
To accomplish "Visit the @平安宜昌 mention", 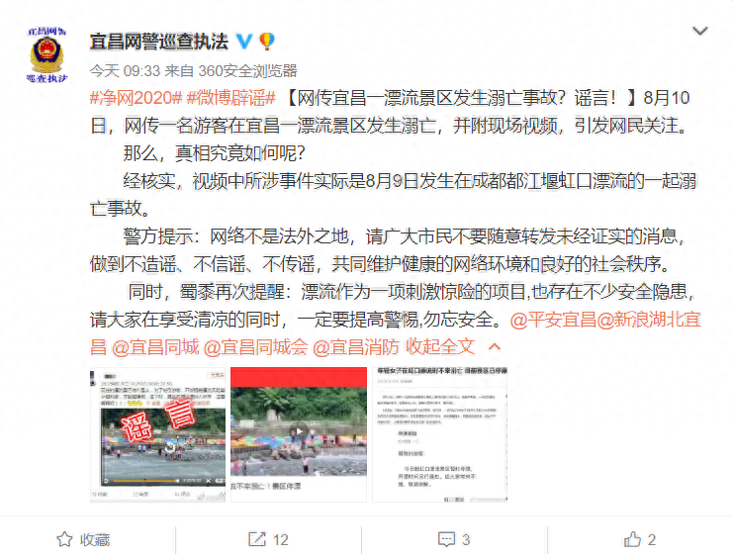I will 553,321.
